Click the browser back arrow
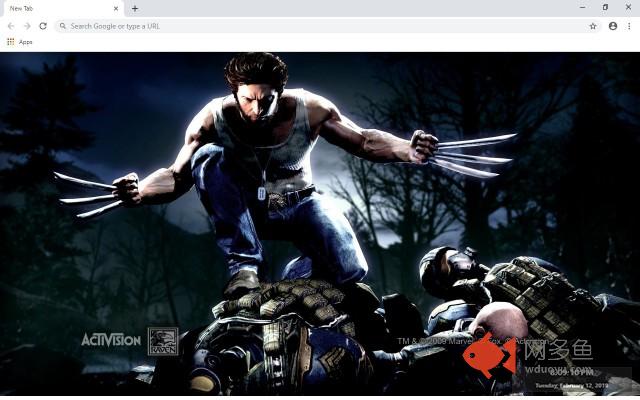Image resolution: width=640 pixels, height=400 pixels. [x=11, y=26]
